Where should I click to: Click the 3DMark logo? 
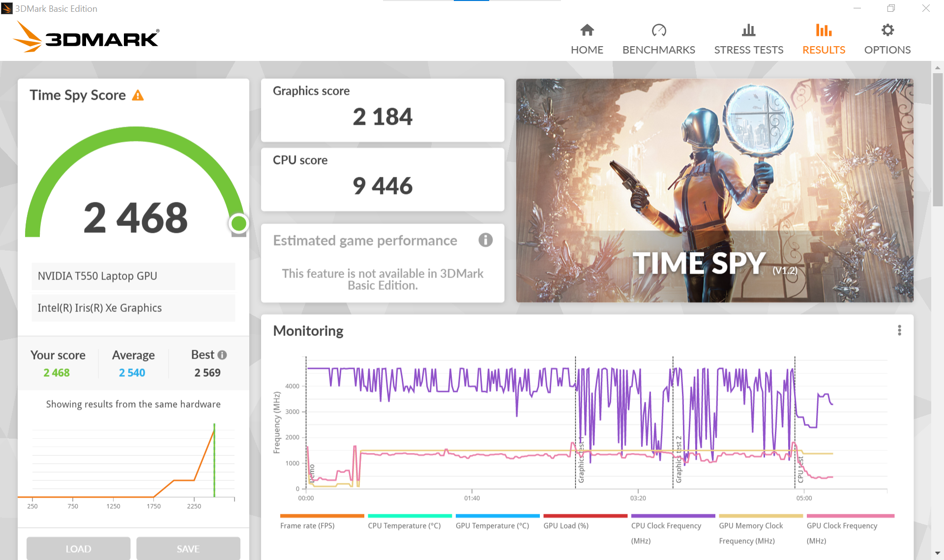87,37
